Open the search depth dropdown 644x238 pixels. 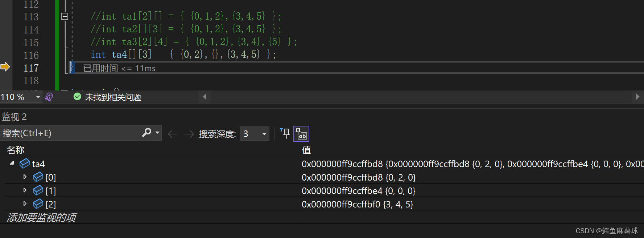pos(264,134)
